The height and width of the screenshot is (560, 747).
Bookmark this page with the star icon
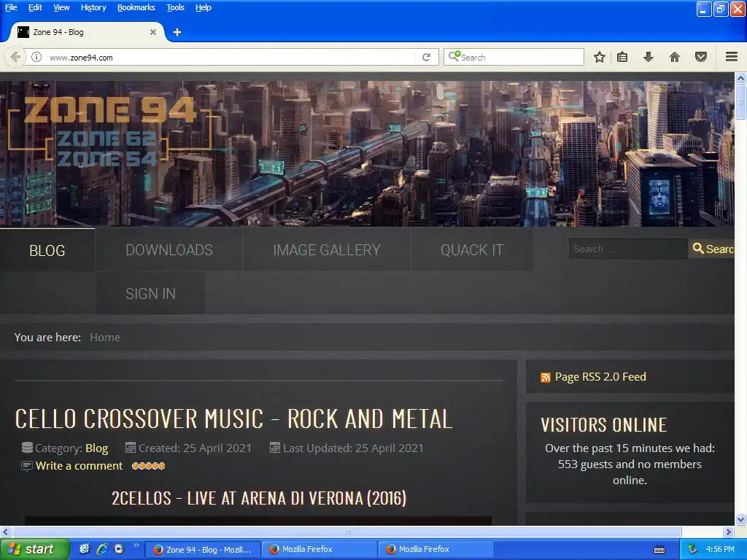pos(600,57)
